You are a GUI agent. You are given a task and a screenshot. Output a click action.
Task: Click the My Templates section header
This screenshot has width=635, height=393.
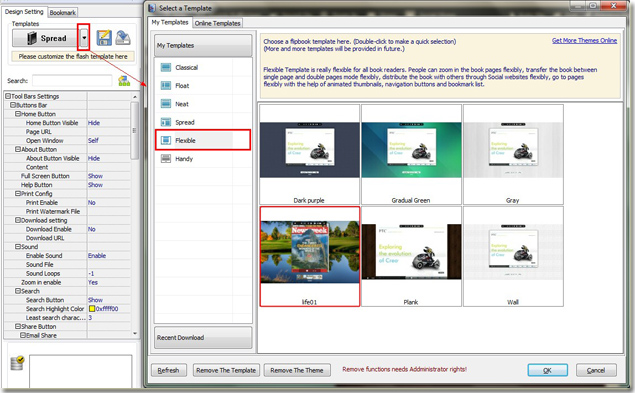tap(203, 45)
